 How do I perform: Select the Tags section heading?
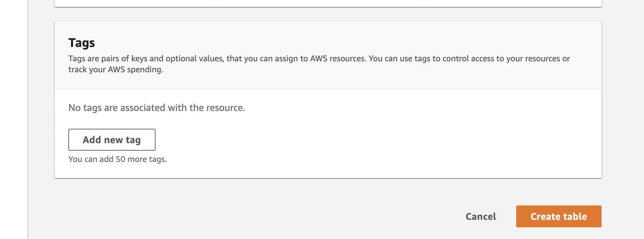(x=82, y=43)
